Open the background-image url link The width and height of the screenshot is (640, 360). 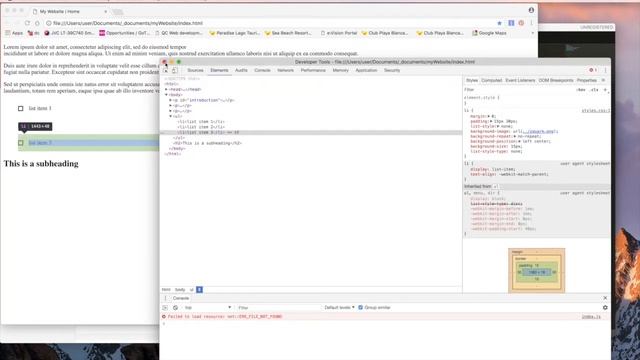[539, 131]
